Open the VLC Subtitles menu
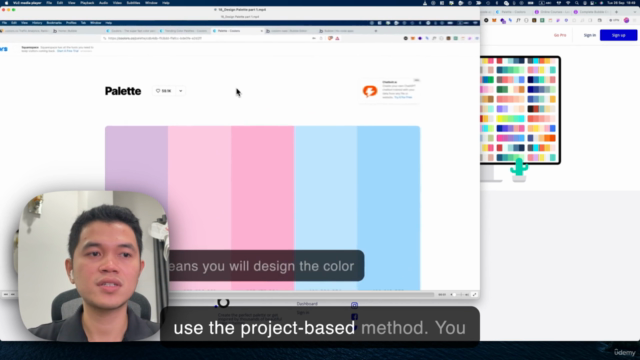The height and width of the screenshot is (360, 640). (x=133, y=3)
